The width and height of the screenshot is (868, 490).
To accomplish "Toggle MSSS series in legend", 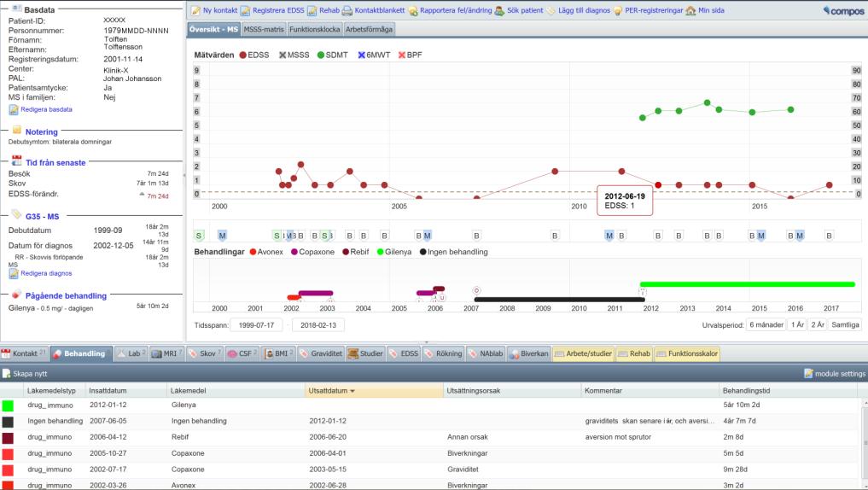I will click(x=294, y=55).
